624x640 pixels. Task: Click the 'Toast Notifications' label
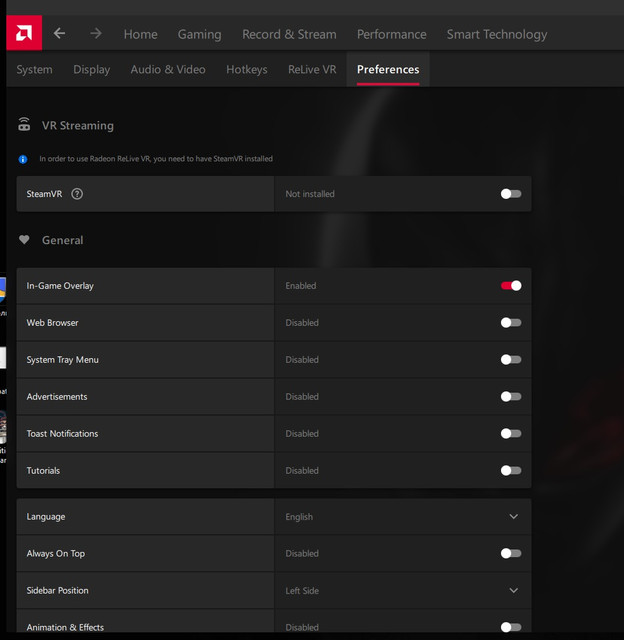tap(62, 433)
